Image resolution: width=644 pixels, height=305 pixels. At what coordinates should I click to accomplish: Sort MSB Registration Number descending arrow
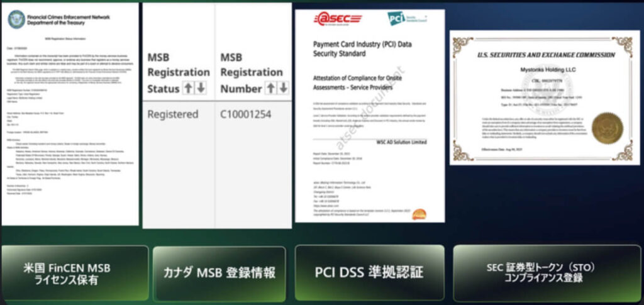click(x=284, y=88)
